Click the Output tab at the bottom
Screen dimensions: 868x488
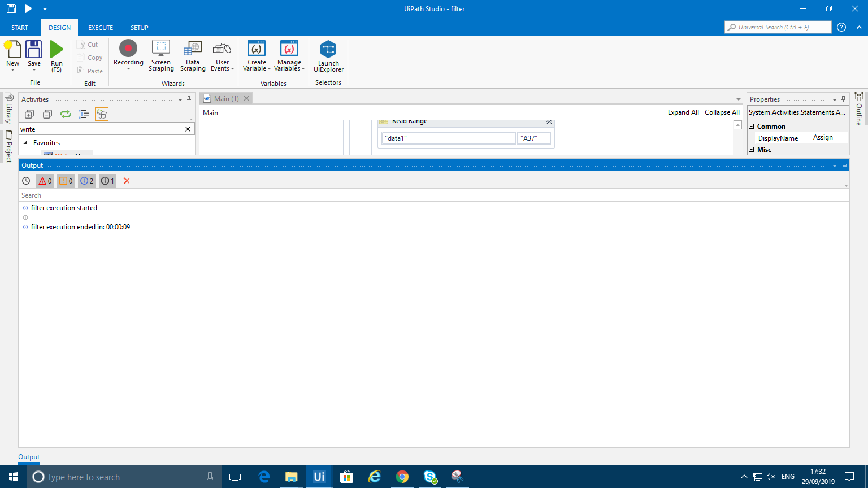tap(29, 457)
